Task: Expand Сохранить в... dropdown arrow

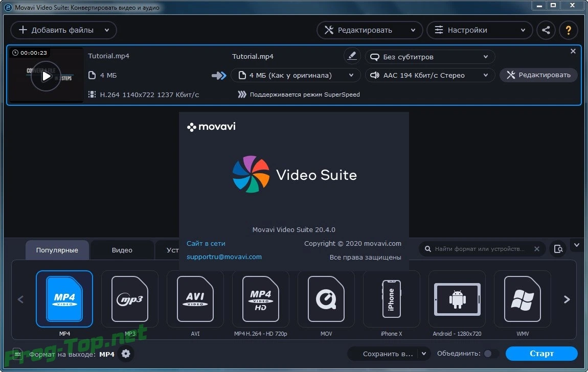Action: tap(424, 353)
